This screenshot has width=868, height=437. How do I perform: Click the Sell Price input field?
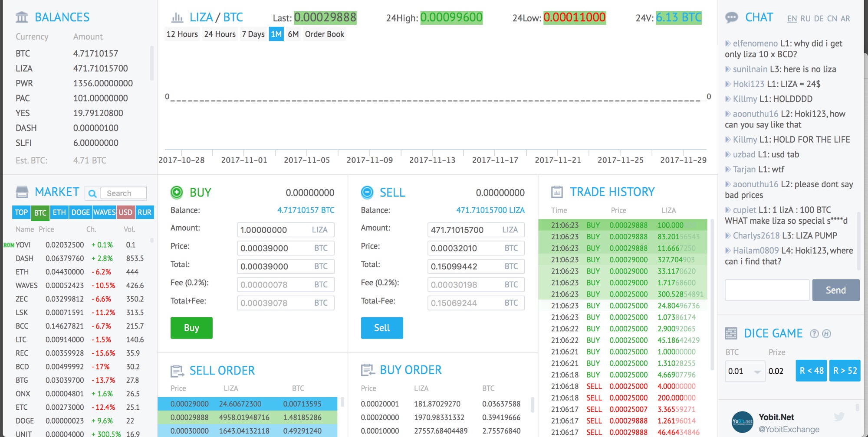pyautogui.click(x=476, y=248)
